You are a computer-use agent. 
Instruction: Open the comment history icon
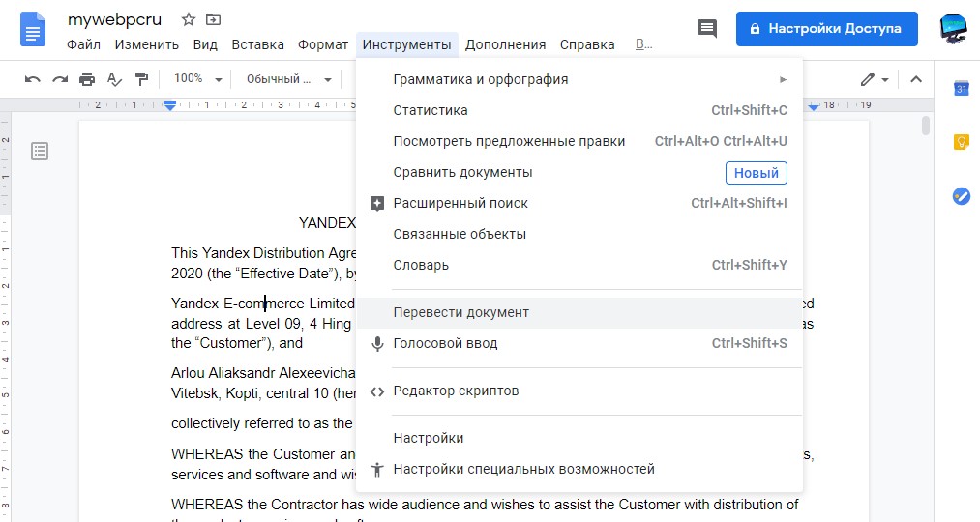pos(707,28)
